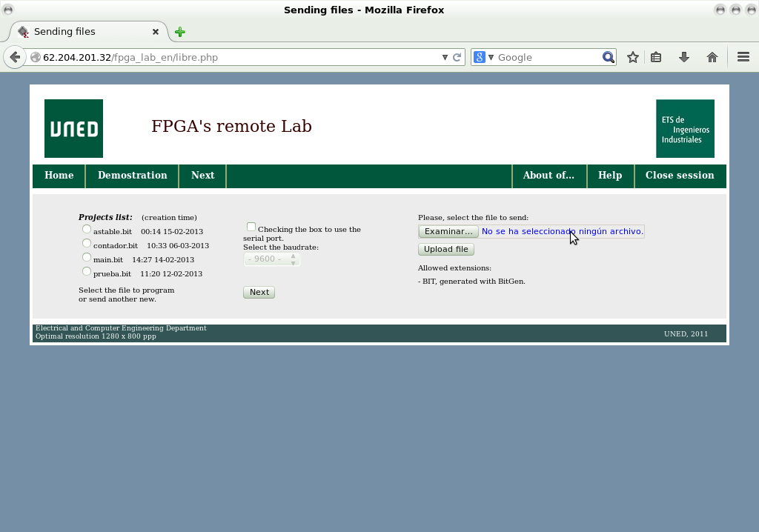Select the prueba.bit project file
This screenshot has height=532, width=759.
[86, 270]
